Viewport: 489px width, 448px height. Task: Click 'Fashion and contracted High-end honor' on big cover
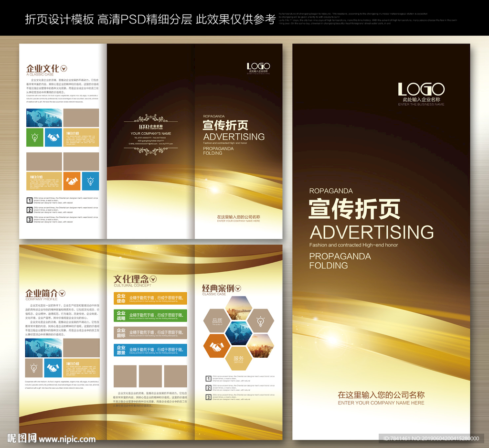[x=354, y=245]
